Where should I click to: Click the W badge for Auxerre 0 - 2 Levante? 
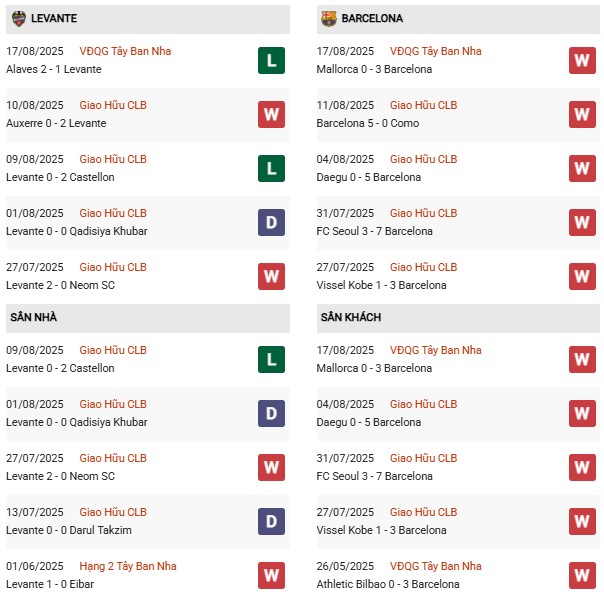pos(271,114)
